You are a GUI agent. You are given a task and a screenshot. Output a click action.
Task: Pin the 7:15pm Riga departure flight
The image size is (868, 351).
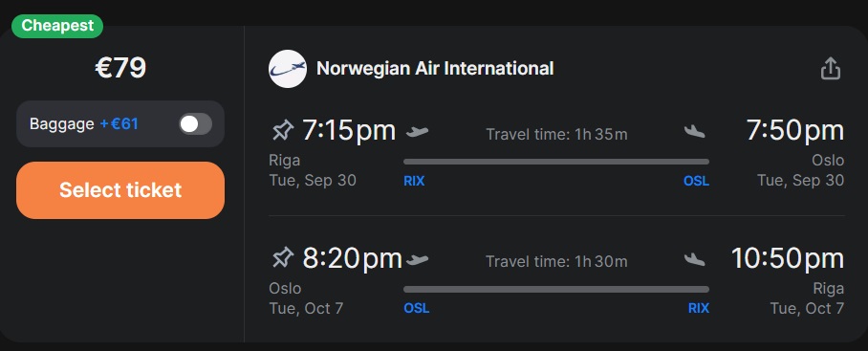(x=282, y=131)
